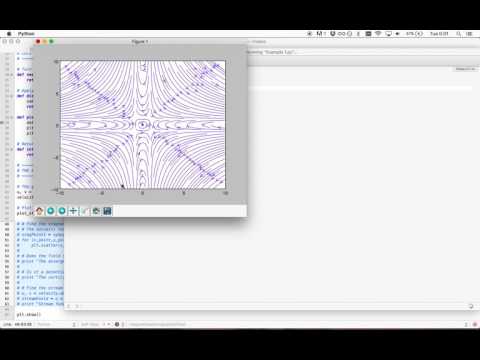Save the figure with the disk icon

click(107, 211)
